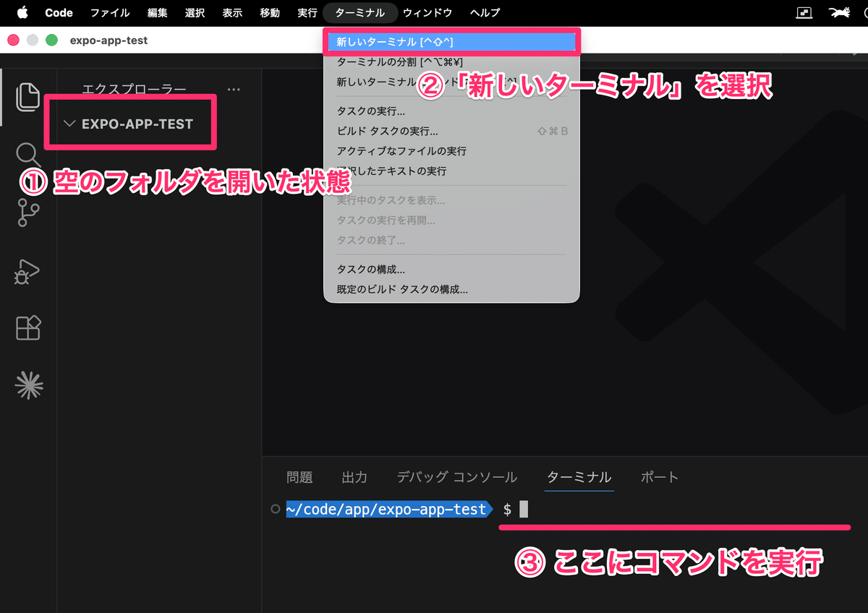Switch to the 問題 panel tab
This screenshot has width=868, height=613.
[x=299, y=477]
